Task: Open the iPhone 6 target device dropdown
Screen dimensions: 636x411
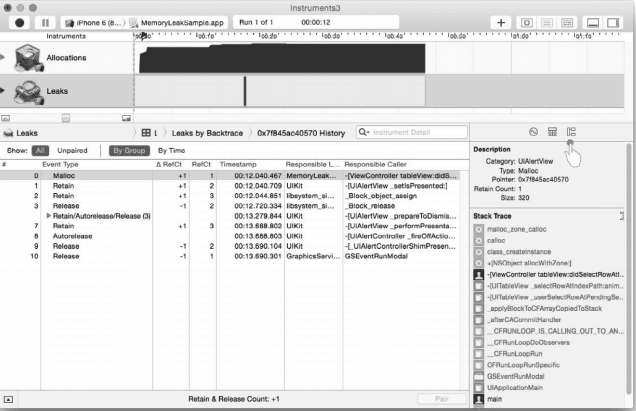Action: coord(99,21)
